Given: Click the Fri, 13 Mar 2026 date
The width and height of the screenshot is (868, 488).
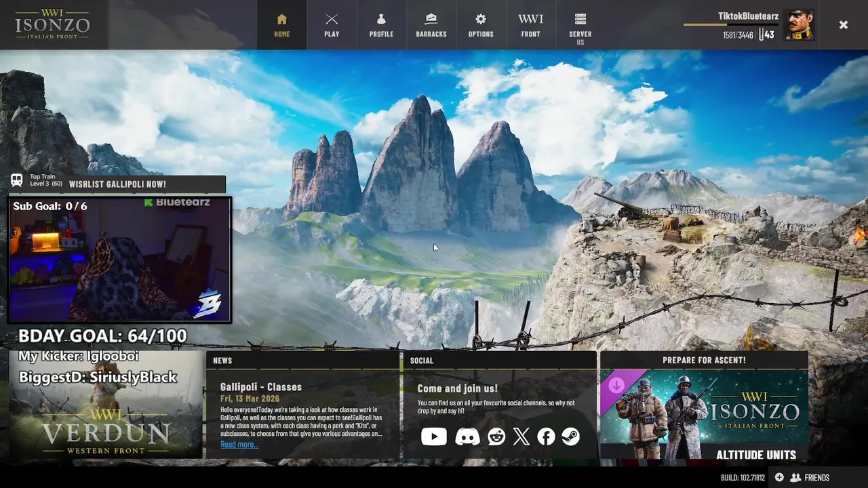Looking at the screenshot, I should point(250,399).
